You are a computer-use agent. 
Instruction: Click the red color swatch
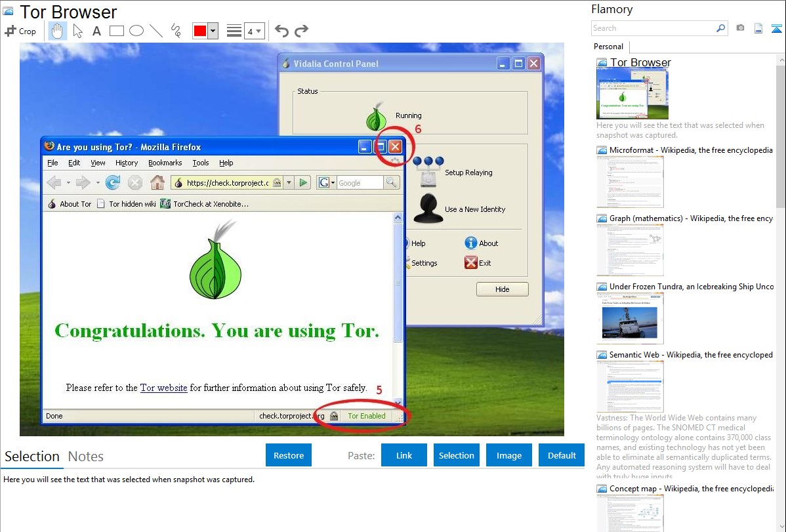pyautogui.click(x=200, y=31)
